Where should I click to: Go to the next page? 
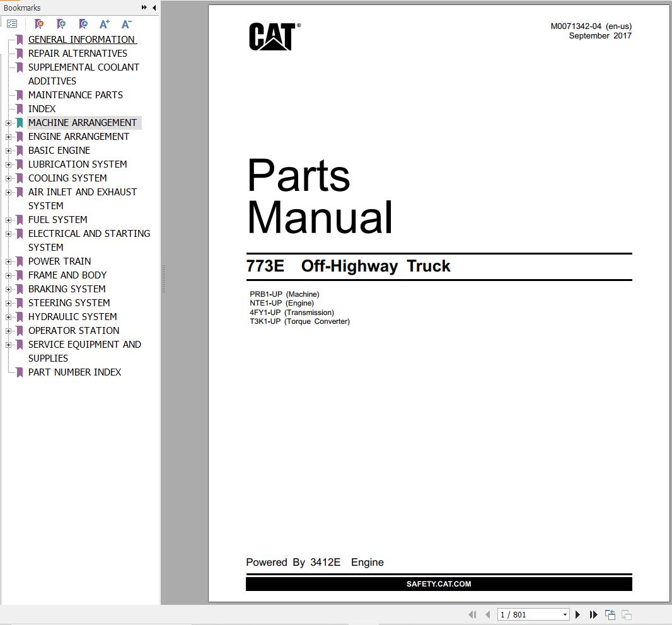tap(577, 614)
